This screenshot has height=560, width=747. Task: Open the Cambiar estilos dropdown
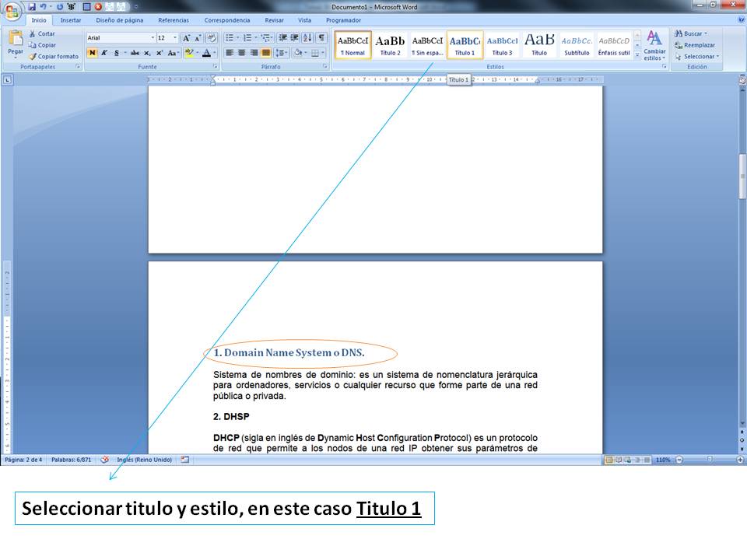click(655, 47)
